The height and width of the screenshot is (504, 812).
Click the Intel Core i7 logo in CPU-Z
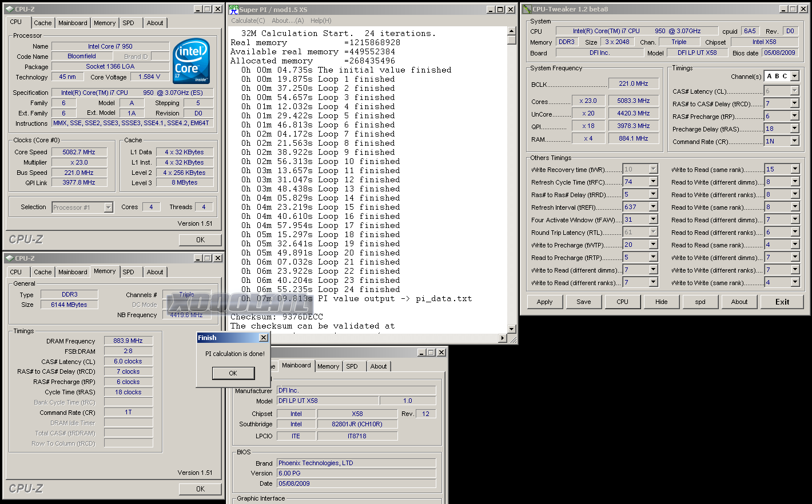pyautogui.click(x=192, y=61)
